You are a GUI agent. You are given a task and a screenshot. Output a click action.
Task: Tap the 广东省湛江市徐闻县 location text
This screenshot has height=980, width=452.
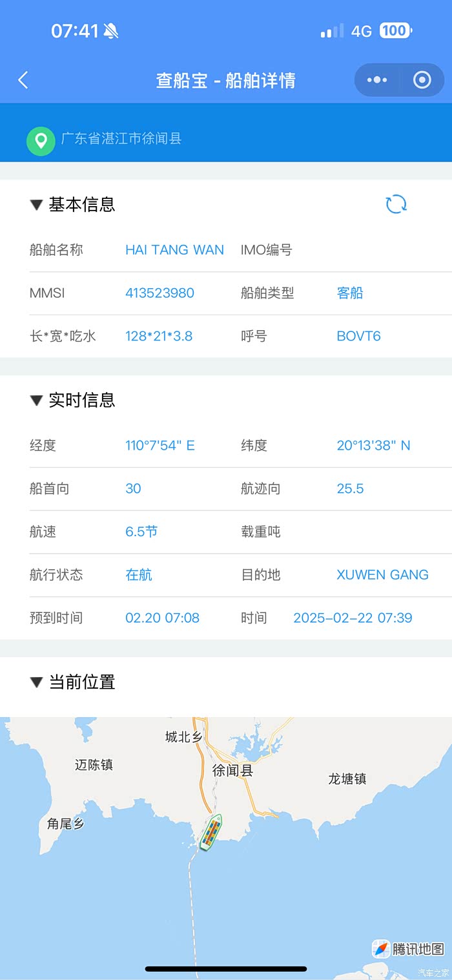[x=121, y=139]
